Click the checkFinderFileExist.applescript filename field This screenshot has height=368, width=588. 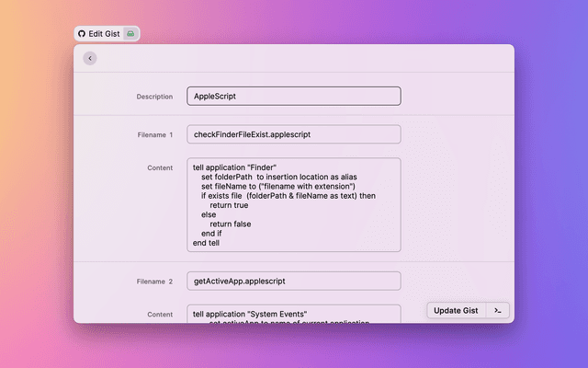click(293, 134)
